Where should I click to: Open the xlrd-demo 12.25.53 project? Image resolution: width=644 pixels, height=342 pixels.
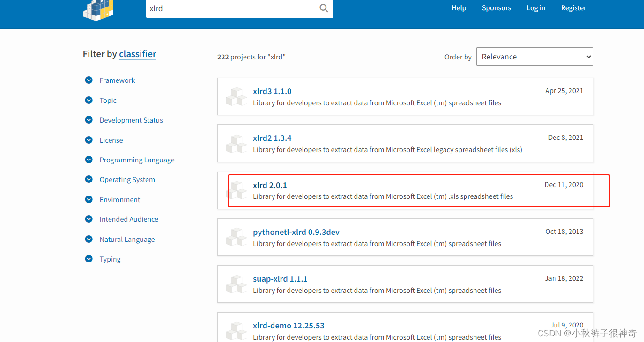289,326
